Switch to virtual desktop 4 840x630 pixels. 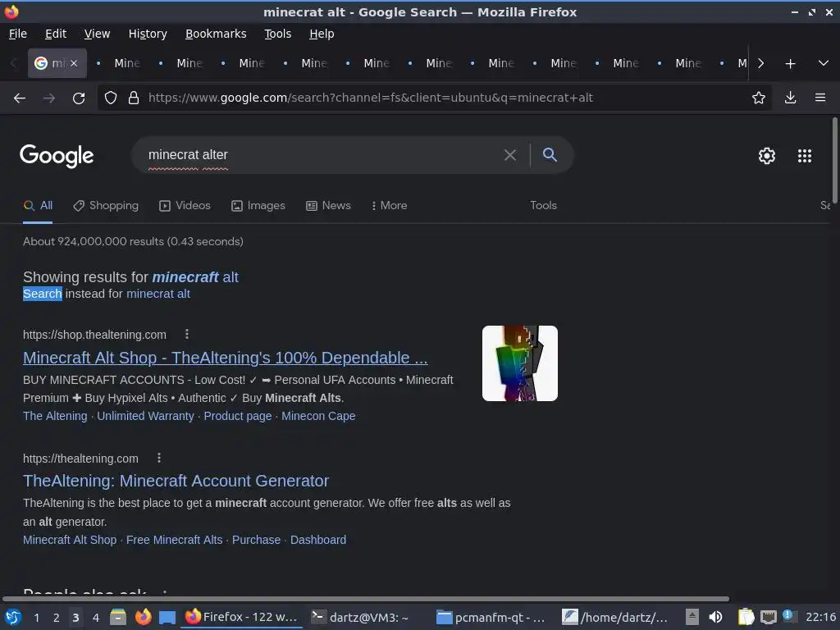coord(95,618)
